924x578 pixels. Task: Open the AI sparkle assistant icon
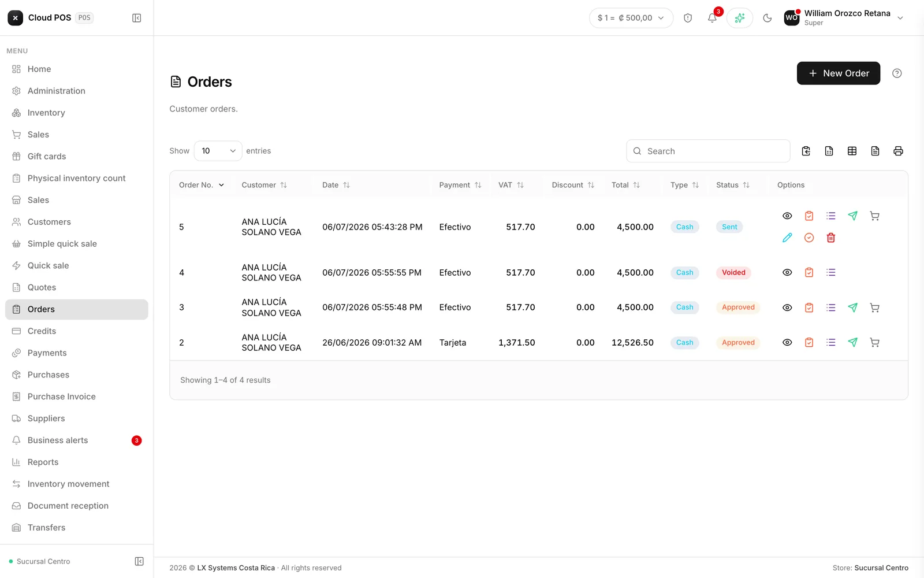740,18
